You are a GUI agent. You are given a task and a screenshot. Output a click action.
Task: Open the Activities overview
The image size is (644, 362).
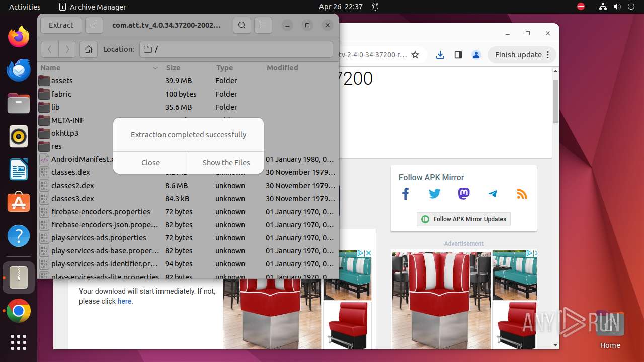[25, 7]
